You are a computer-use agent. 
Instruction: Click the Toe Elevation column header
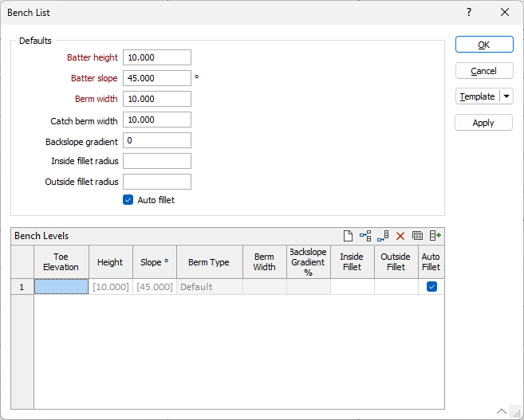tap(61, 261)
